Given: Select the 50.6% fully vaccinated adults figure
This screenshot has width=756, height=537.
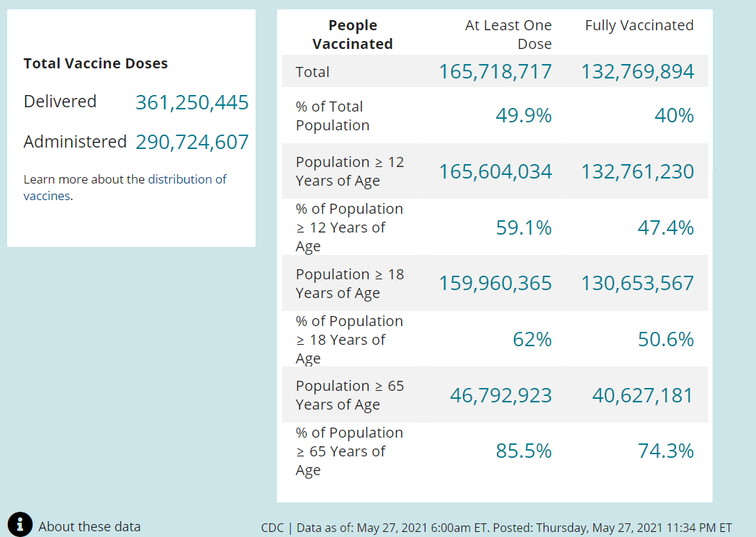Looking at the screenshot, I should point(665,339).
